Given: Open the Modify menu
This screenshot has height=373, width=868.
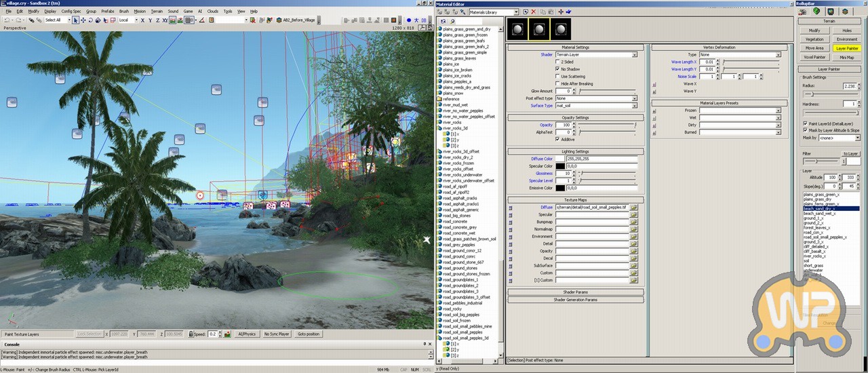Looking at the screenshot, I should [x=33, y=12].
